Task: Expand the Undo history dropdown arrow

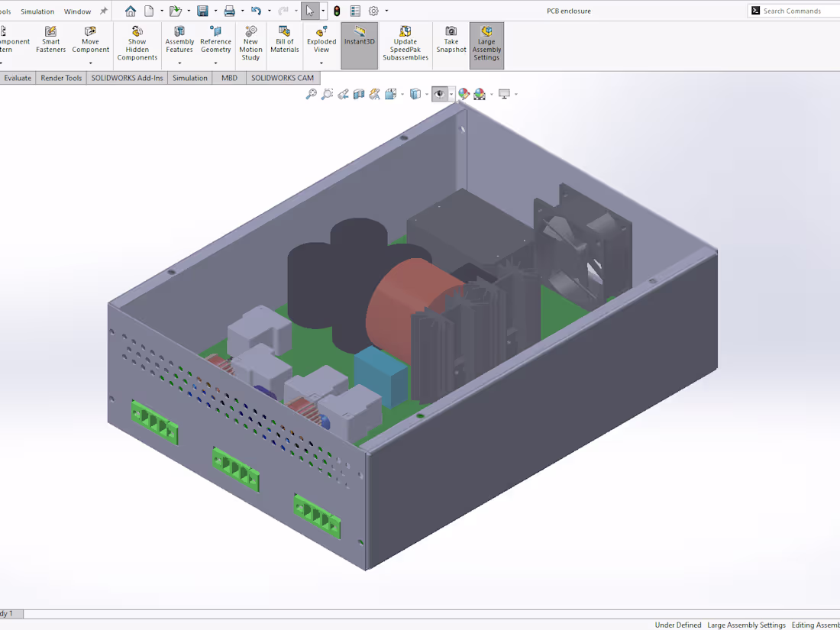Action: click(x=269, y=11)
